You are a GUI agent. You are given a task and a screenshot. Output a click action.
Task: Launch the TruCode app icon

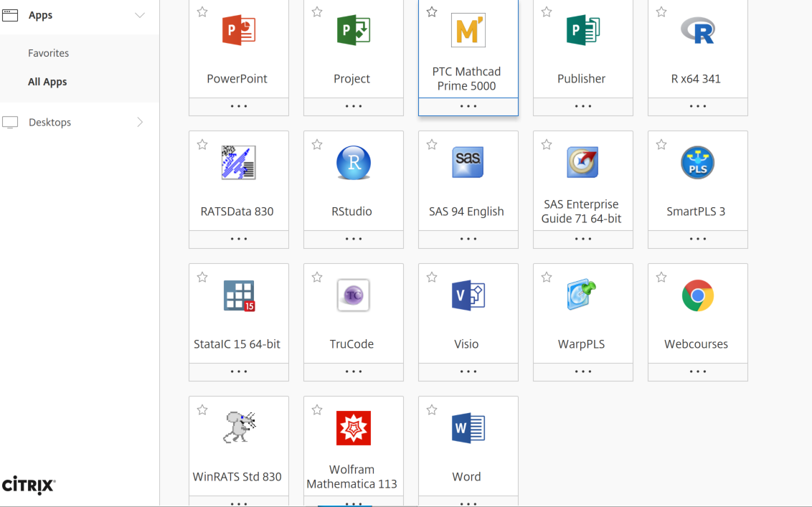tap(354, 295)
